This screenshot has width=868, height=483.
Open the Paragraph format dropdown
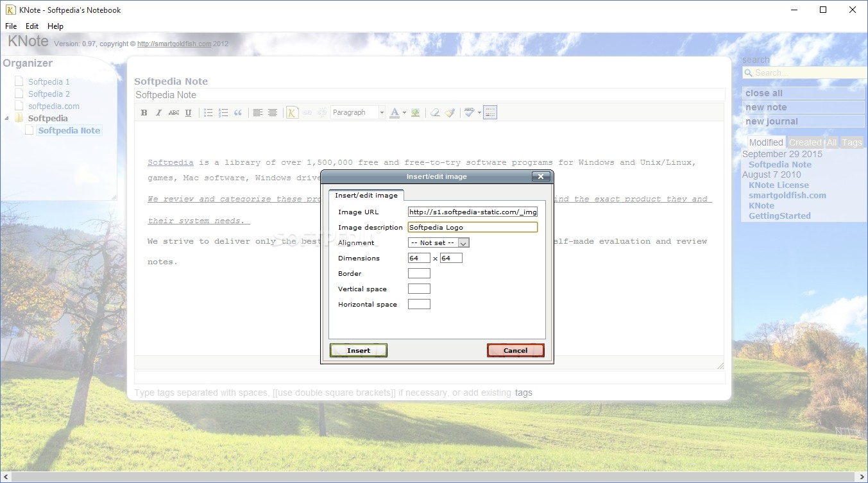[x=358, y=113]
